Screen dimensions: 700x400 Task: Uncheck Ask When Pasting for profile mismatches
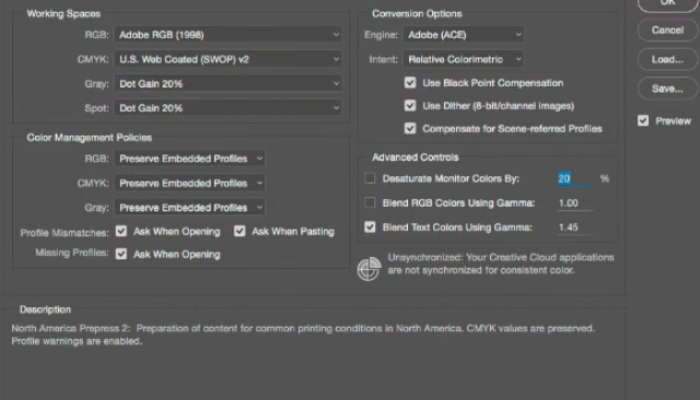(240, 231)
